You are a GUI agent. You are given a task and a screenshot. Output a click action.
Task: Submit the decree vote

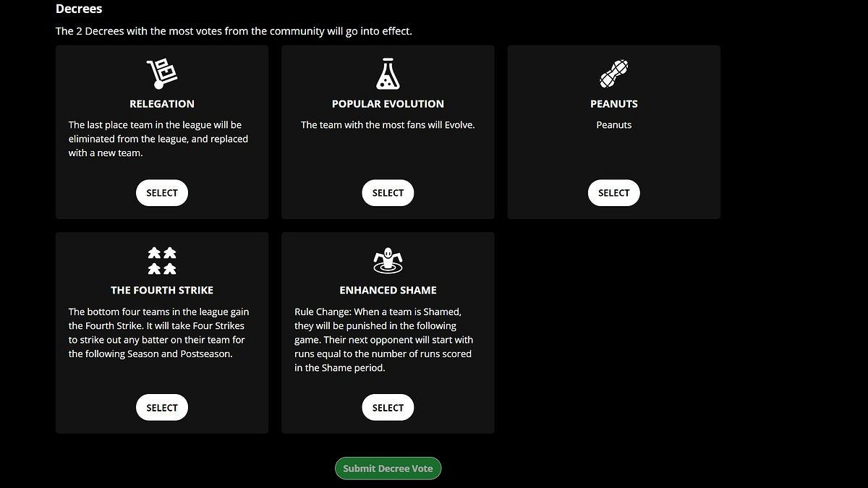click(388, 468)
